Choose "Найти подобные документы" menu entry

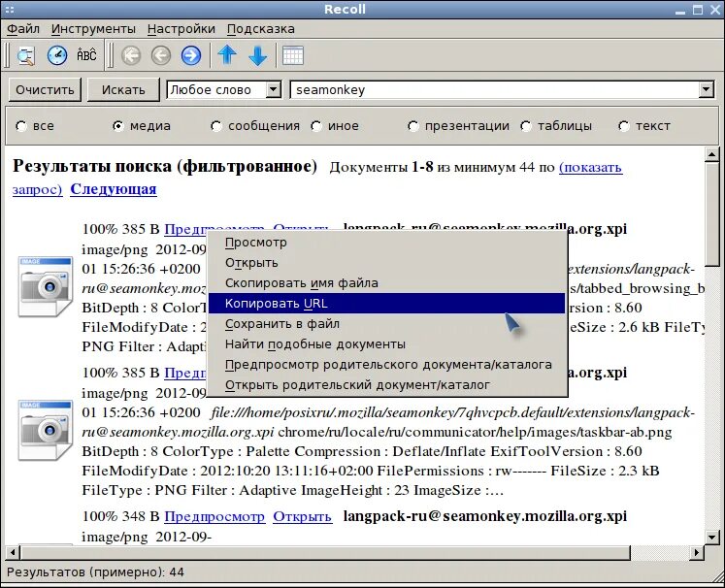click(386, 343)
